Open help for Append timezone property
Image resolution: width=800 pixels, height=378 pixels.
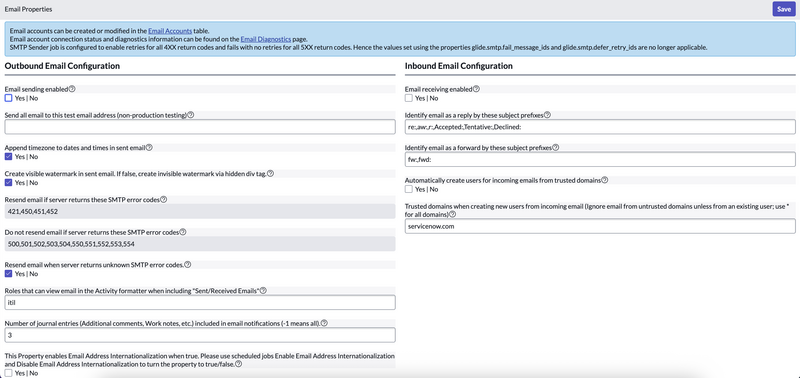pos(149,147)
